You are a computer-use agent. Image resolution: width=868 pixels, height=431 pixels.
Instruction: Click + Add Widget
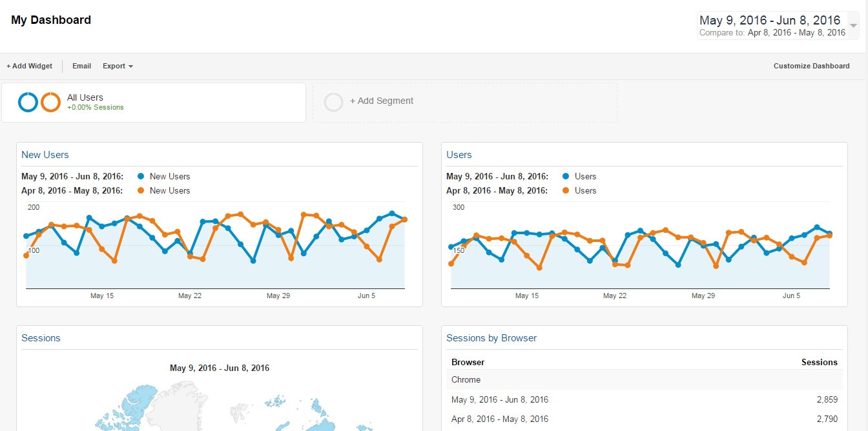point(28,66)
